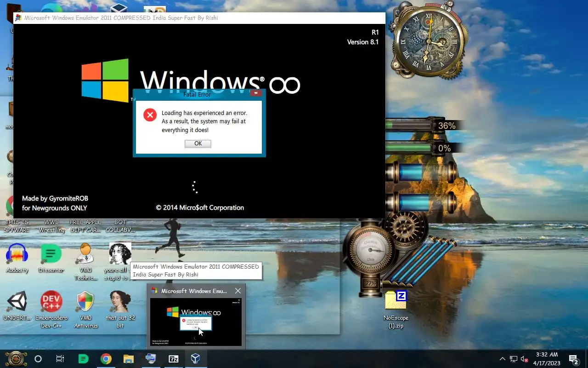
Task: Close the Fatal Error dialog with its X
Action: coord(256,93)
